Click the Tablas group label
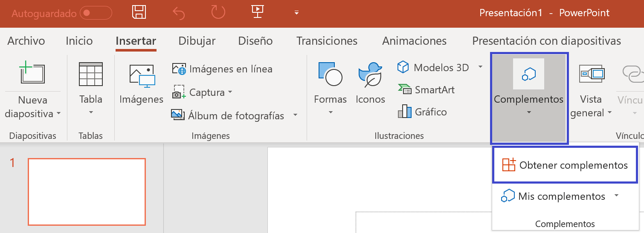644x233 pixels. pos(90,136)
